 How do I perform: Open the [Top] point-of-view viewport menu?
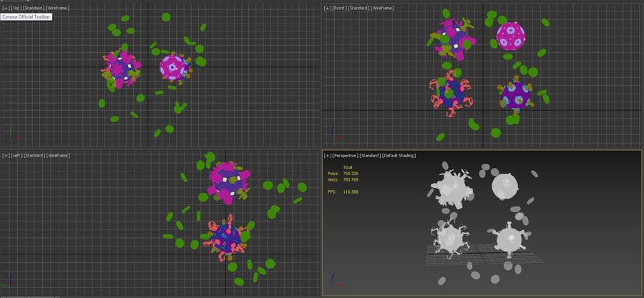point(16,8)
